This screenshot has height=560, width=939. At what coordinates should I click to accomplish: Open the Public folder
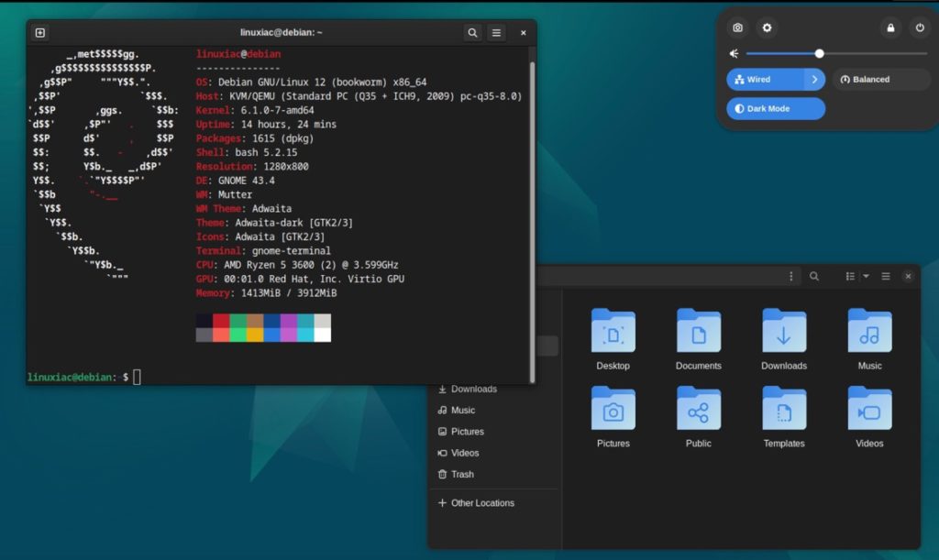coord(698,417)
